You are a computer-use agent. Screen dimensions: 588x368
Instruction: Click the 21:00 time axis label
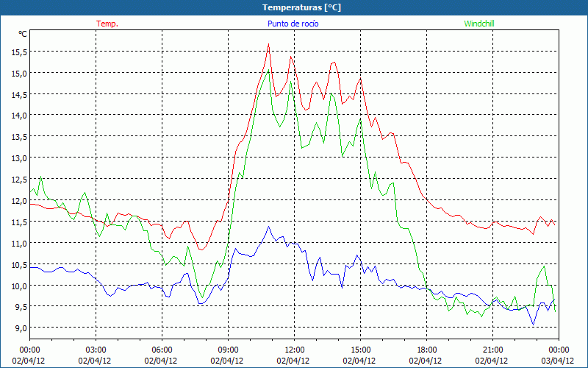[492, 350]
